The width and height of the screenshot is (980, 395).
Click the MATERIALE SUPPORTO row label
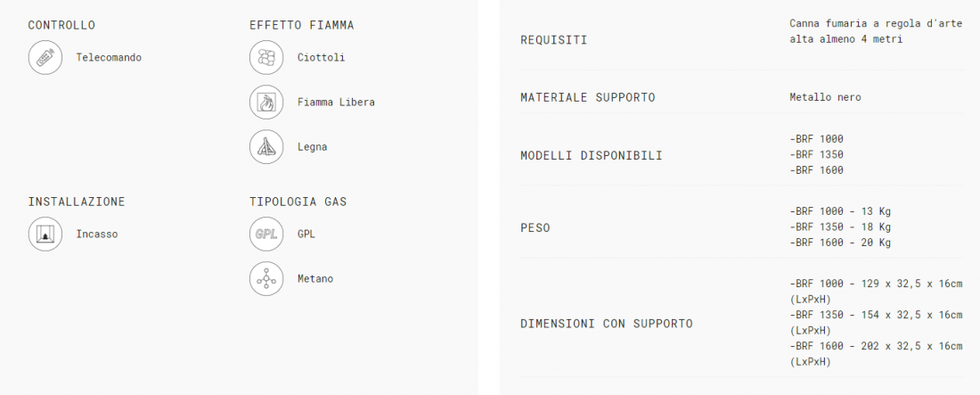pyautogui.click(x=588, y=97)
